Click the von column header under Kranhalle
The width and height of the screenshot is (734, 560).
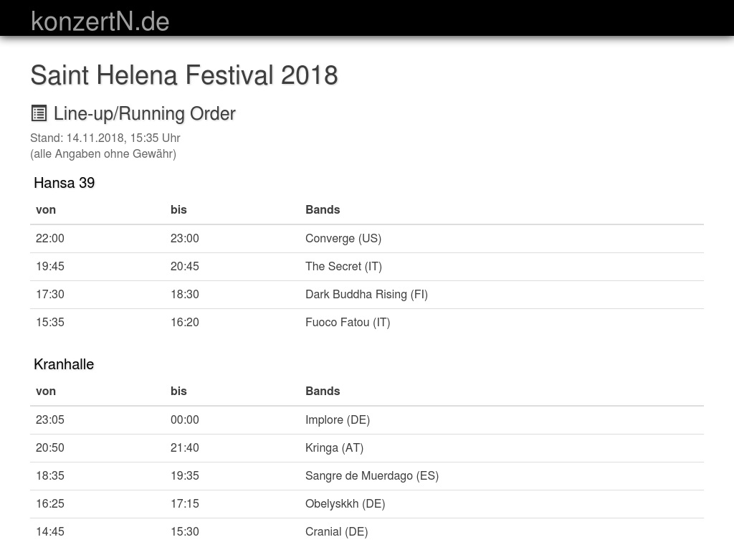pos(46,391)
